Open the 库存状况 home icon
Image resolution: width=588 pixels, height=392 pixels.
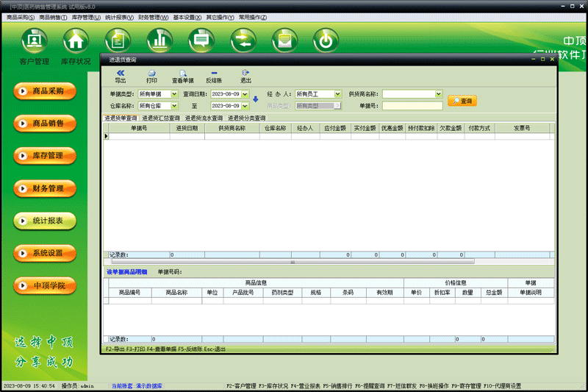coord(76,41)
